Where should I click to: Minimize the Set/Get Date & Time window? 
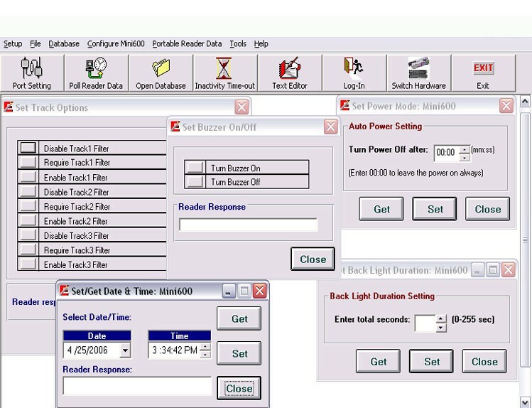pyautogui.click(x=228, y=291)
